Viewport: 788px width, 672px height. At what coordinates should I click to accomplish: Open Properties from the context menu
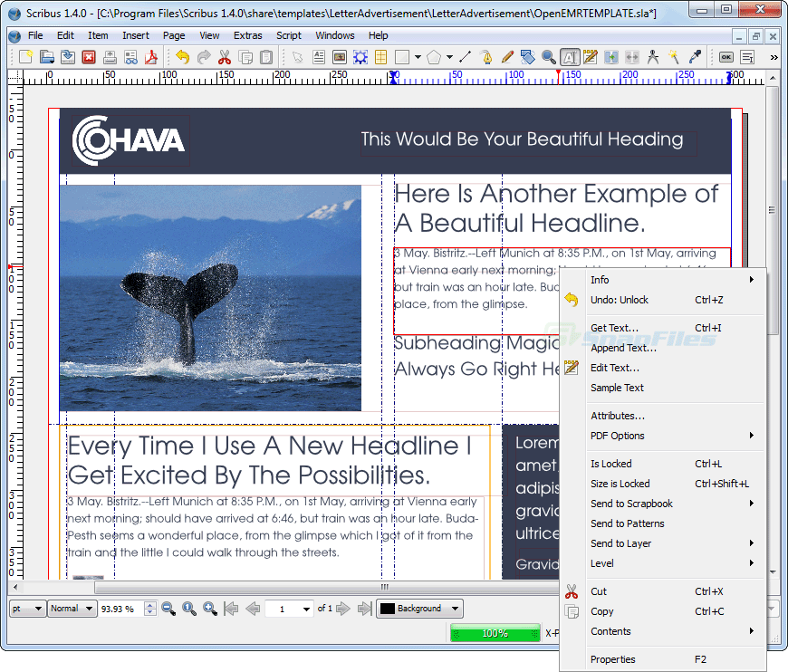tap(625, 658)
